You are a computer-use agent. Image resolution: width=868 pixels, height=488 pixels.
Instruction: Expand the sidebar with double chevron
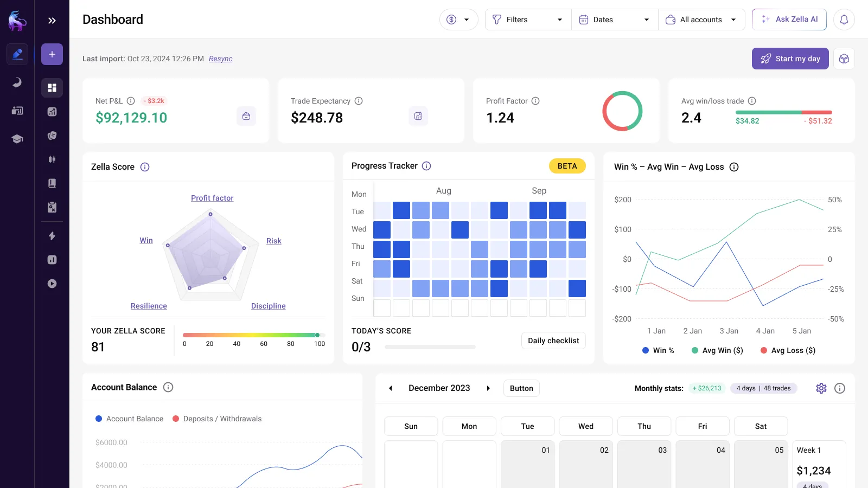pos(52,21)
